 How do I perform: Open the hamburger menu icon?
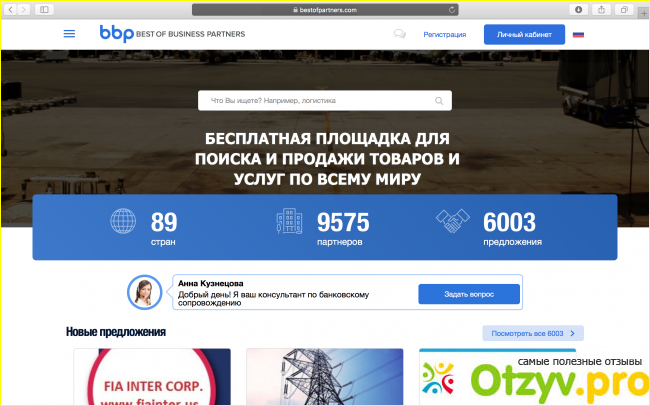(69, 33)
